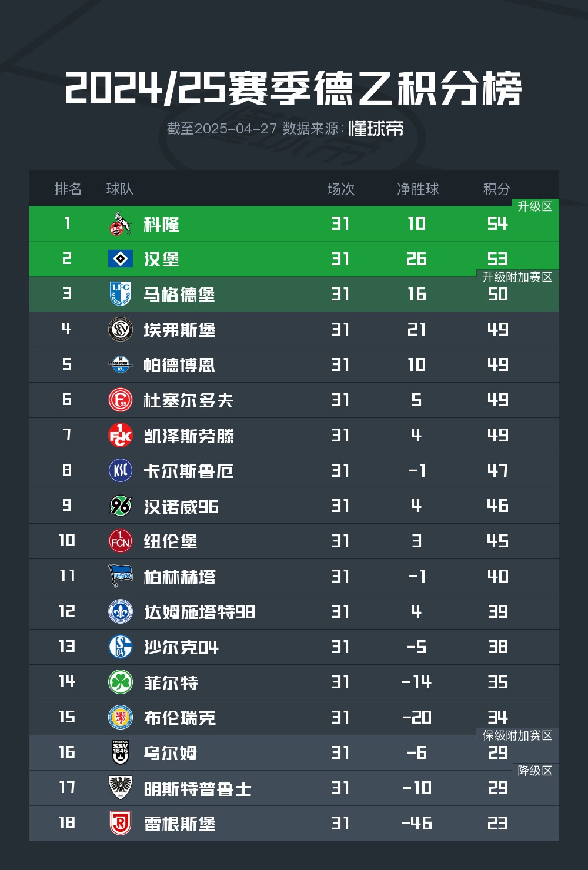Screen dimensions: 588x870
Task: Click the Hamburg blue diamond logo
Action: [x=121, y=259]
